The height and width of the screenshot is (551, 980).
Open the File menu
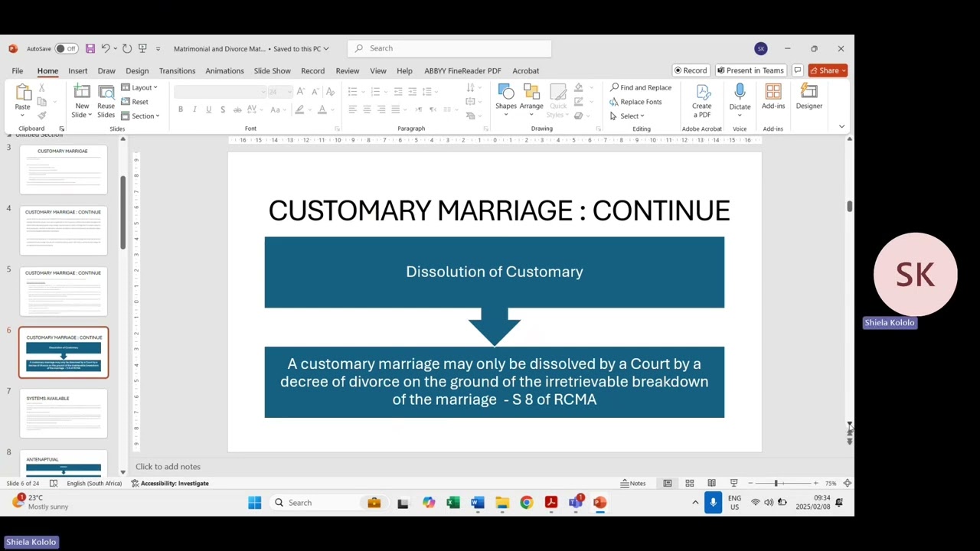pos(17,71)
